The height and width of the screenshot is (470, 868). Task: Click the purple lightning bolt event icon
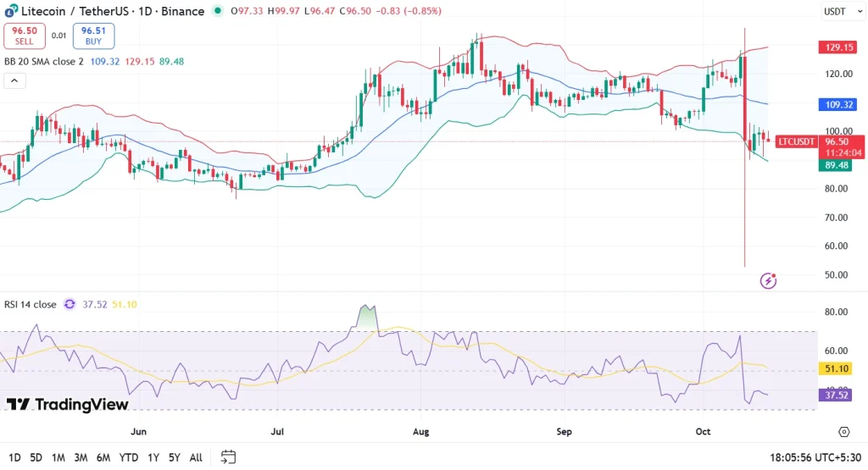click(x=769, y=280)
